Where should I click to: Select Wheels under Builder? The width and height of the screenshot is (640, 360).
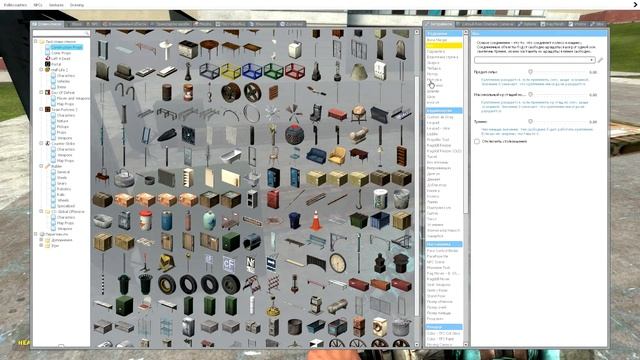click(x=63, y=200)
